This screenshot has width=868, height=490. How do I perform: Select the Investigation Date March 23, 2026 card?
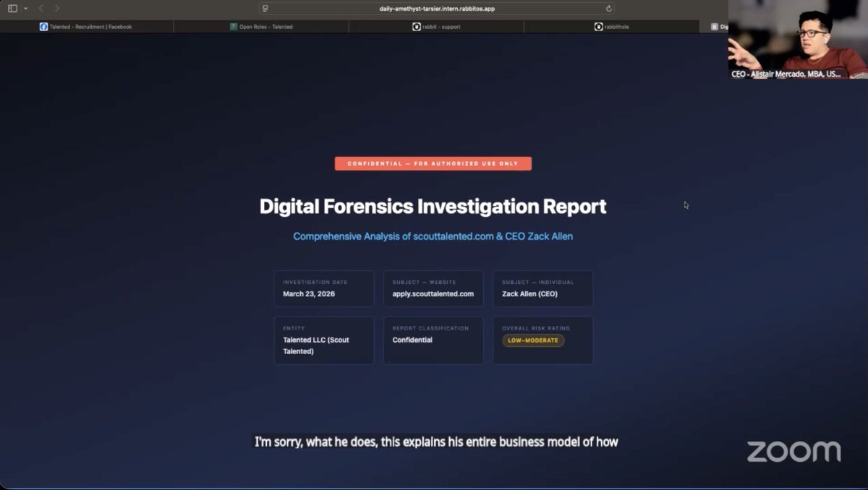[324, 288]
